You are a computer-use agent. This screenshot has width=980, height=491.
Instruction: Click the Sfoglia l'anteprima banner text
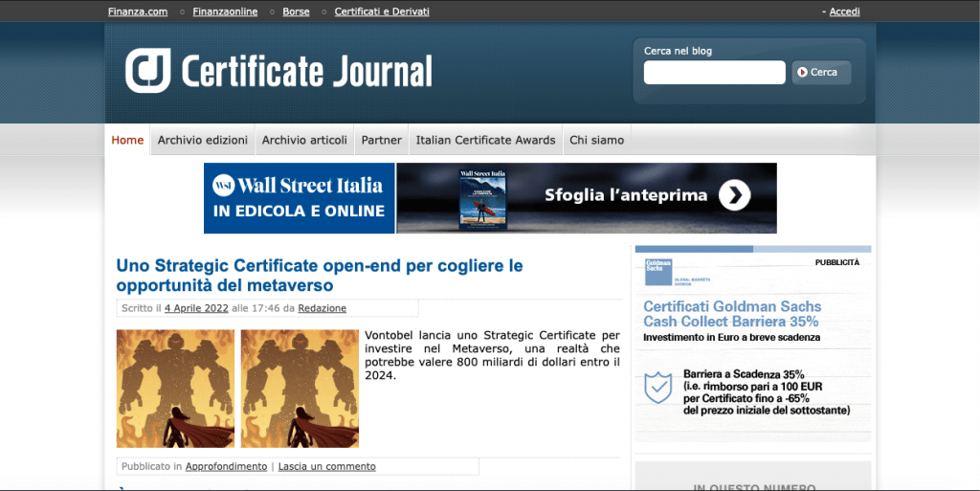pyautogui.click(x=626, y=195)
